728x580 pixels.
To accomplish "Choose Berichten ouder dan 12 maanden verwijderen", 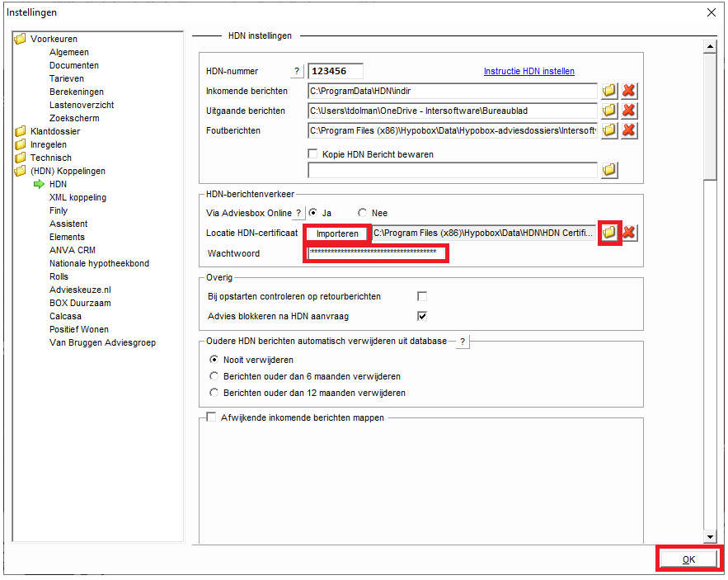I will pos(214,393).
